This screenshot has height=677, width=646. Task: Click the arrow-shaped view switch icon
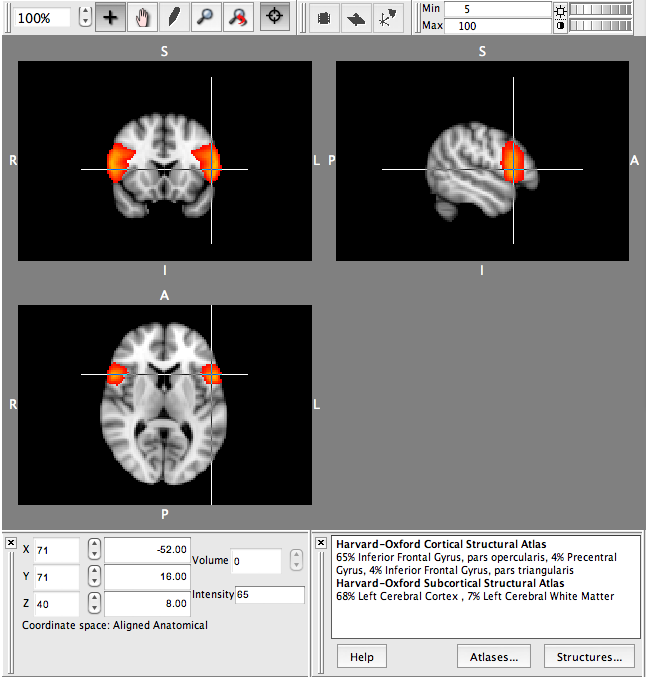pyautogui.click(x=356, y=18)
